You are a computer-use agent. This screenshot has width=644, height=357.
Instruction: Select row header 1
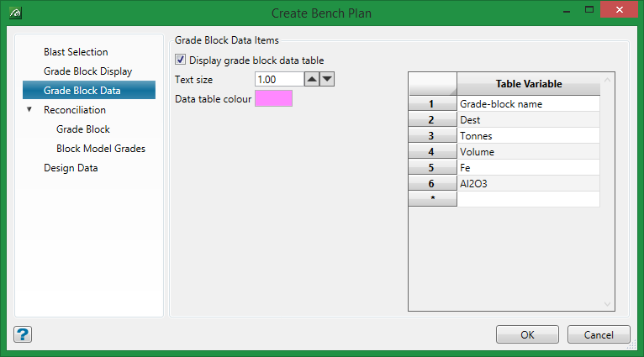[x=433, y=103]
